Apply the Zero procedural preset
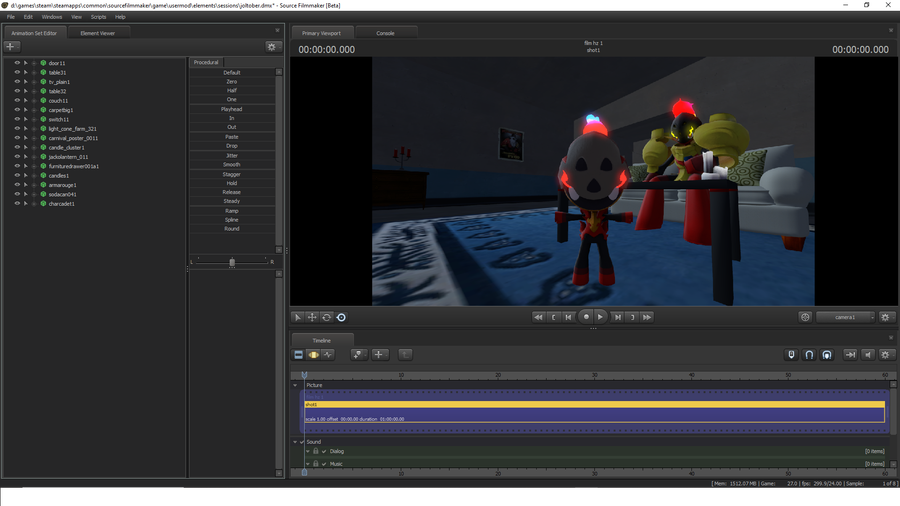This screenshot has width=900, height=506. [232, 81]
